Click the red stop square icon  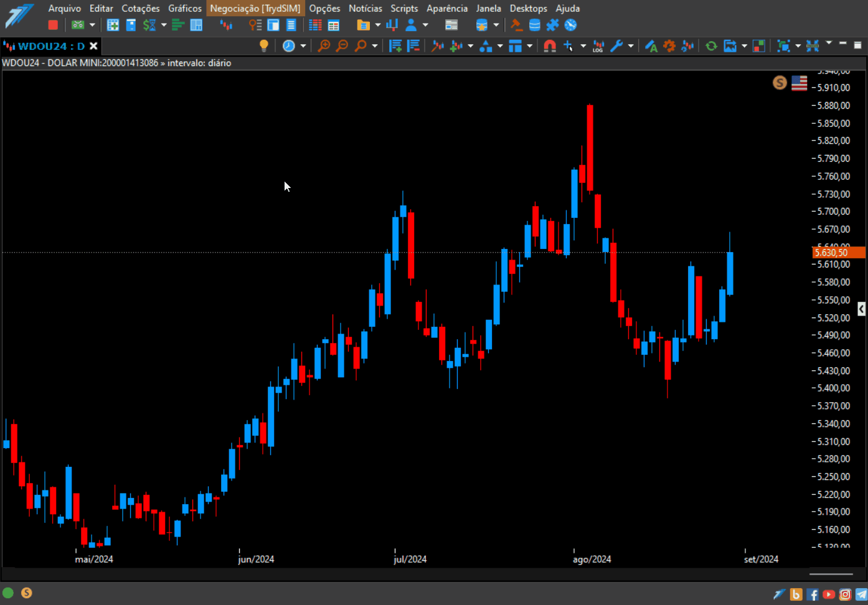(x=53, y=25)
